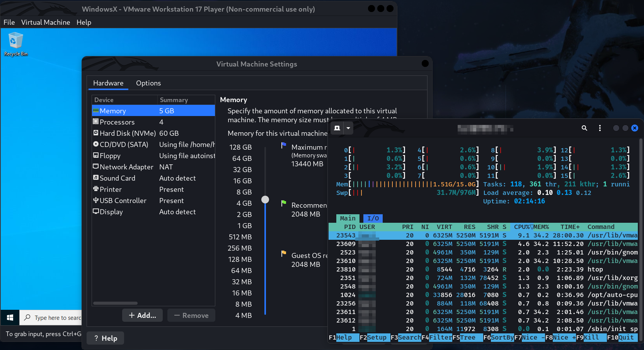Screen dimensions: 644x350
Task: Click the Device column header
Action: (x=124, y=100)
